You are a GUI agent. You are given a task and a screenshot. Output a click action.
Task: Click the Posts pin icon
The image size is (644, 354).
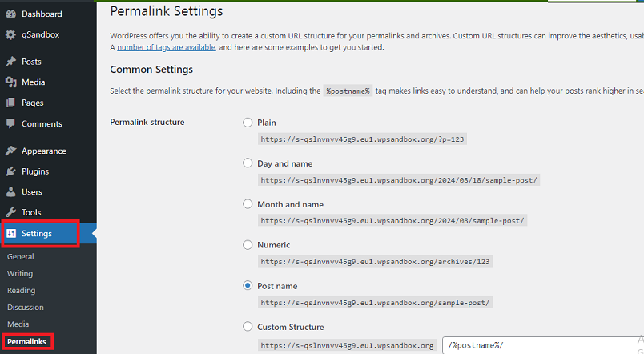(10, 62)
